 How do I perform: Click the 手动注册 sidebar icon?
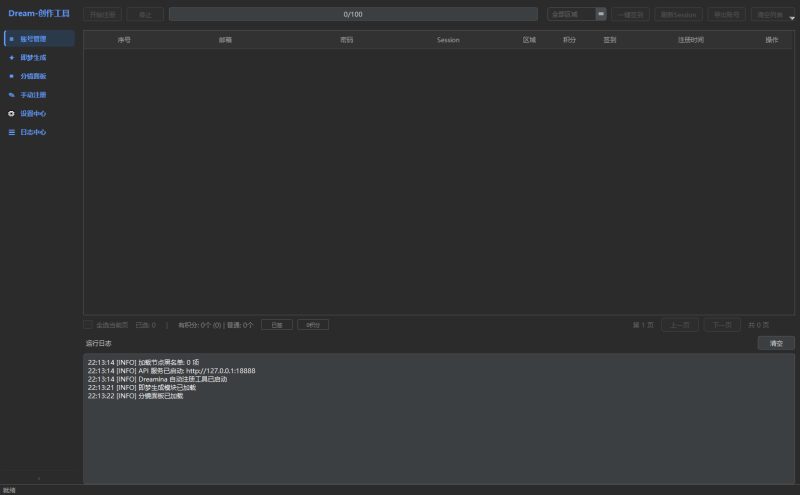coord(11,95)
